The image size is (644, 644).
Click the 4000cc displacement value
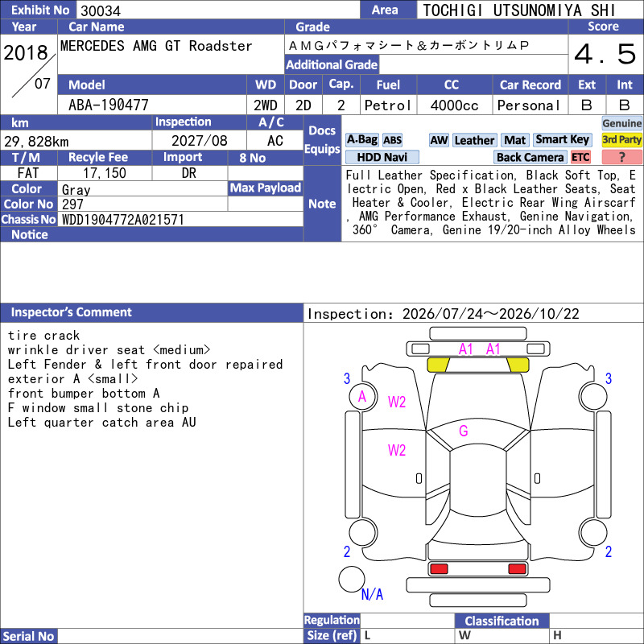pyautogui.click(x=454, y=105)
